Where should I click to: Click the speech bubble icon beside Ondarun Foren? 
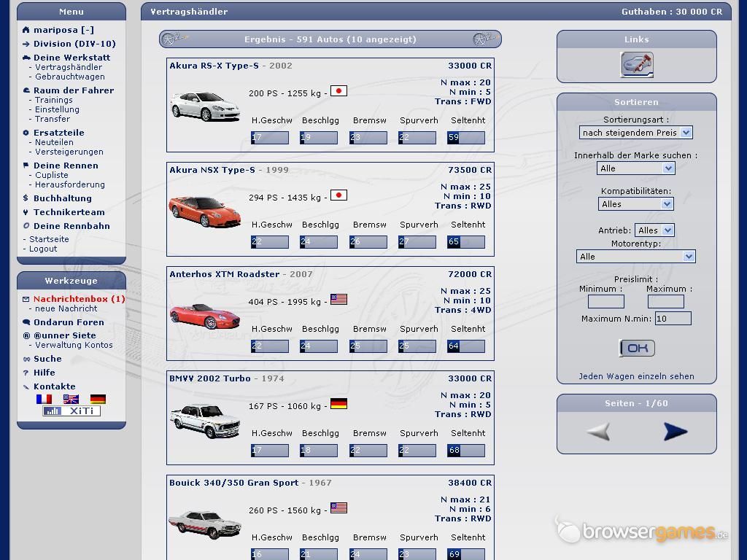tap(26, 322)
